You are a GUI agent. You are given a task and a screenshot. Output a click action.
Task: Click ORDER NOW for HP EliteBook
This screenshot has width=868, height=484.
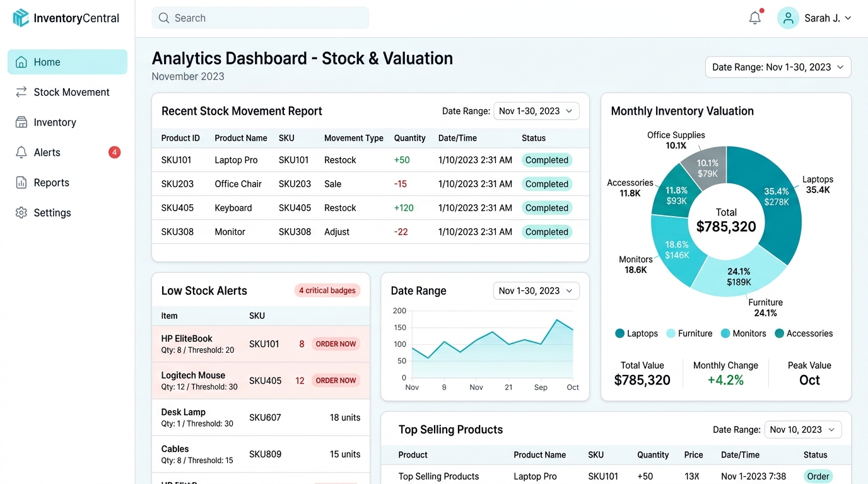point(336,344)
